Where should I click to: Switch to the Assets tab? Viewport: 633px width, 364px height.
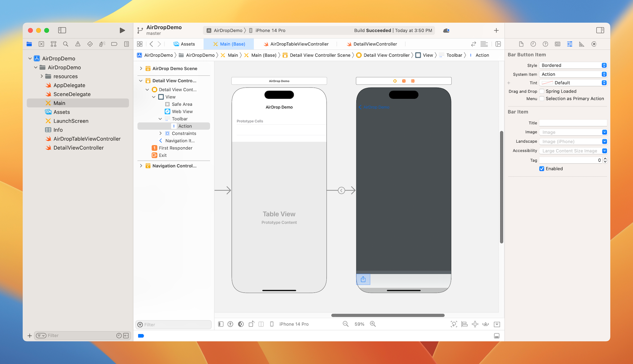(184, 44)
